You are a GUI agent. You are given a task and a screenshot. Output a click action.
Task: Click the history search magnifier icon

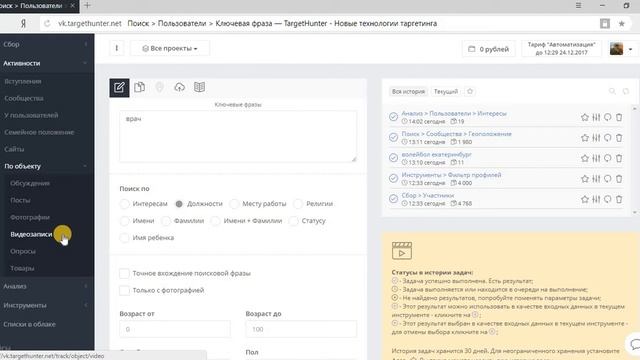[x=612, y=91]
